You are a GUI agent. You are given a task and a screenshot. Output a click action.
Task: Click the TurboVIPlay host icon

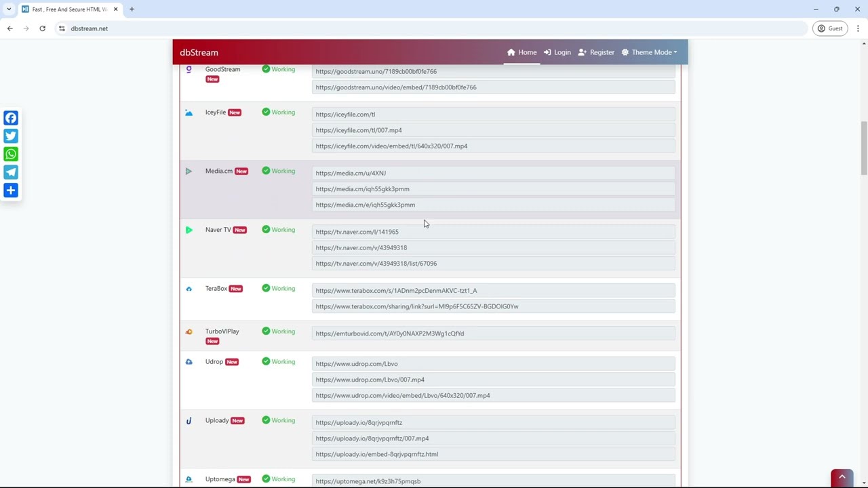(x=189, y=331)
